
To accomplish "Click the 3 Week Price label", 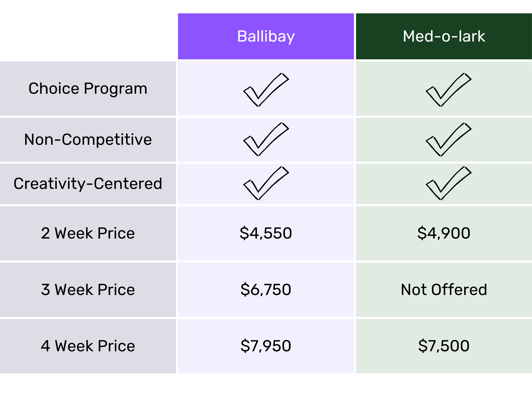I will (x=88, y=290).
